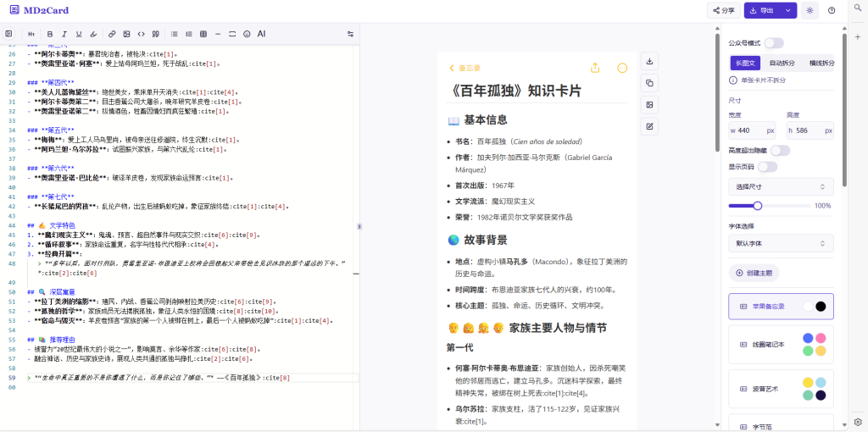
Task: Collapse the editor sidebar panel icon
Action: 8,34
